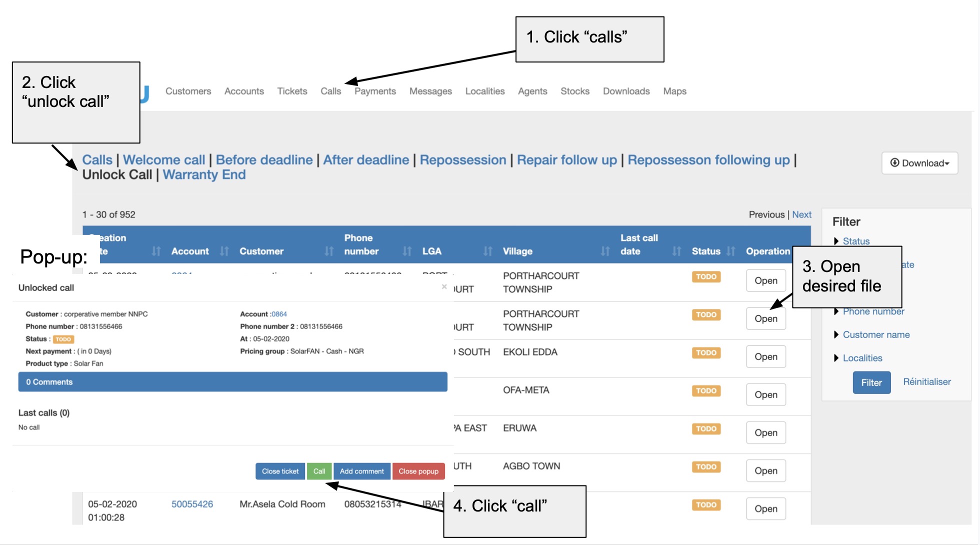Close the Unlocked call popup with X
980x545 pixels.
444,287
